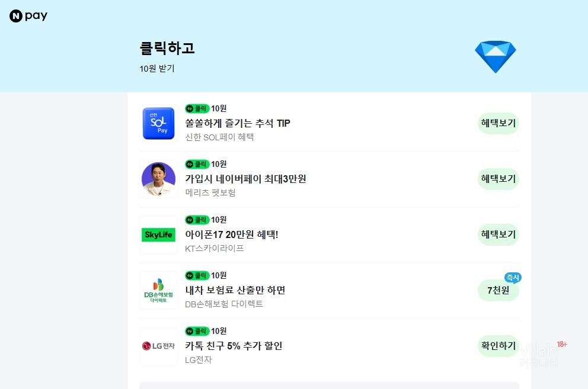Open the LG전자 logo icon
This screenshot has width=588, height=389.
click(x=158, y=346)
